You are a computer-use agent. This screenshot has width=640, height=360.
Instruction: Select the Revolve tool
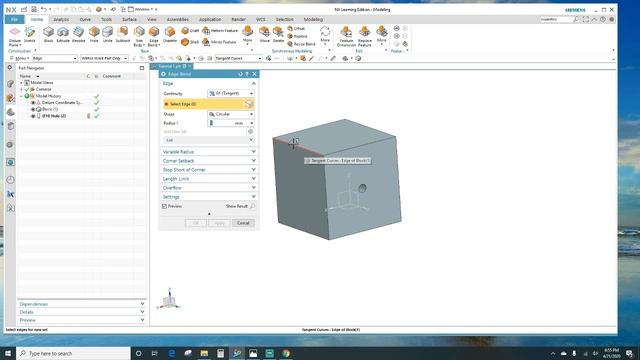78,35
